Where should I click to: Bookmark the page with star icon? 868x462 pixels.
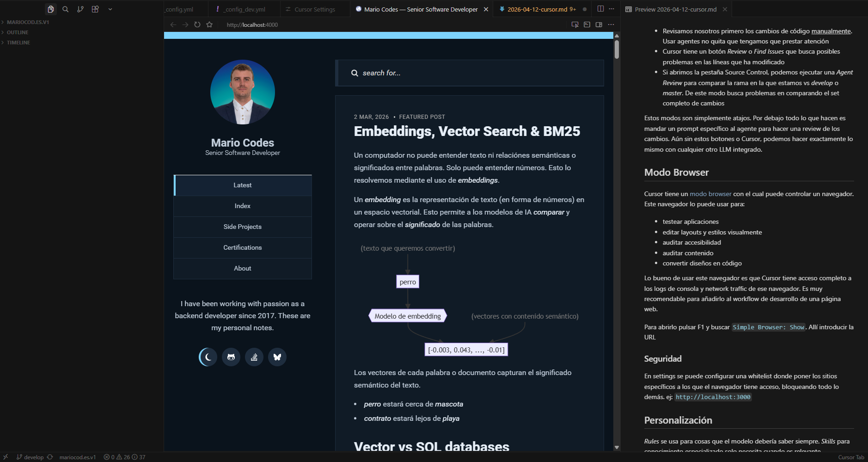point(209,25)
